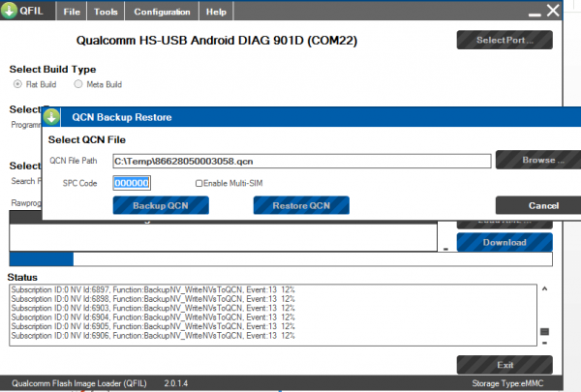Click the Qualcomm Flash Image Loader (QFIL) label

click(x=79, y=383)
